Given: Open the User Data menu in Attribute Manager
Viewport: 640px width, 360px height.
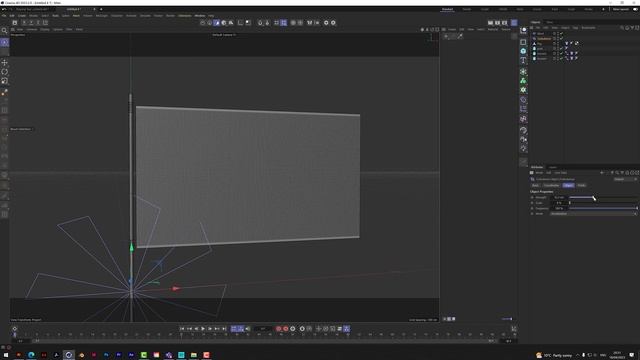Looking at the screenshot, I should [x=560, y=173].
